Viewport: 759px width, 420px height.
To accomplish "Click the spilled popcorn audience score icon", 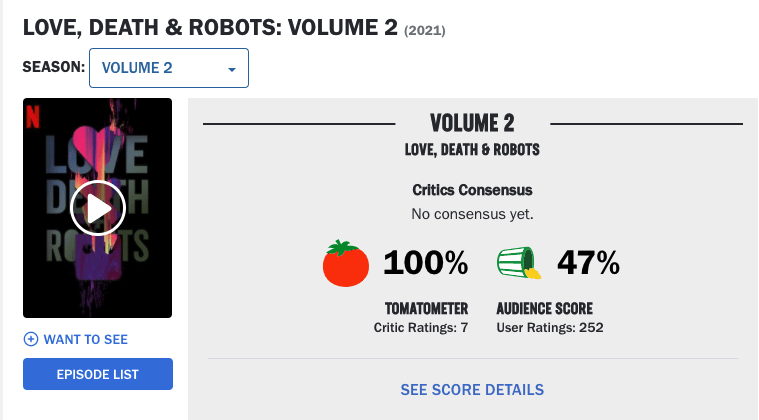I will (519, 262).
